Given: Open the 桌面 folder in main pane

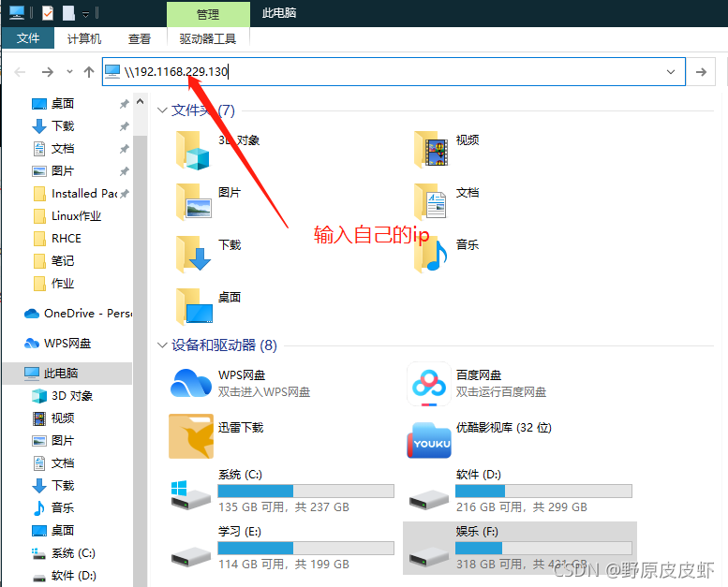Looking at the screenshot, I should pos(194,306).
